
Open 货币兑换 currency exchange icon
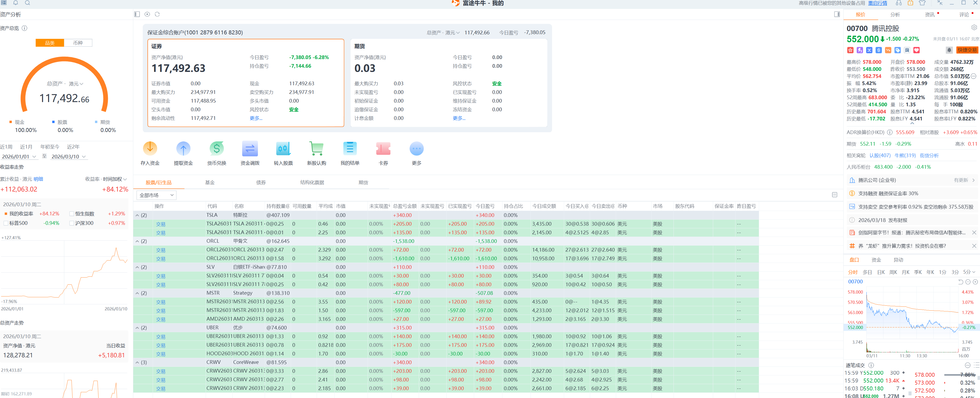pyautogui.click(x=216, y=148)
